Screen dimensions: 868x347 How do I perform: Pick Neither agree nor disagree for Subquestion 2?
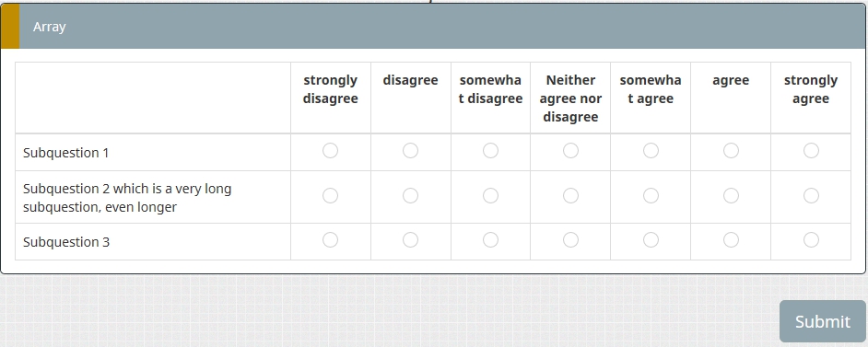[x=570, y=196]
